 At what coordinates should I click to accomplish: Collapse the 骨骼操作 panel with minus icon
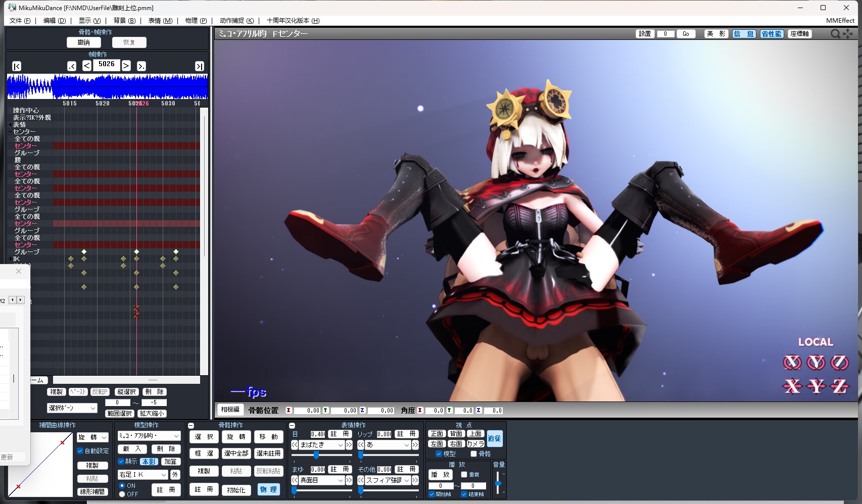pos(191,426)
